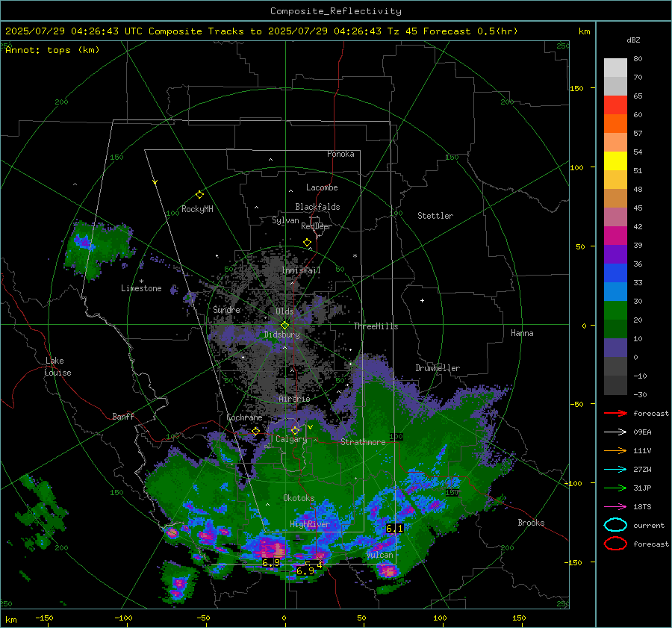The width and height of the screenshot is (672, 628).
Task: Click the Banff label
Action: click(x=123, y=416)
